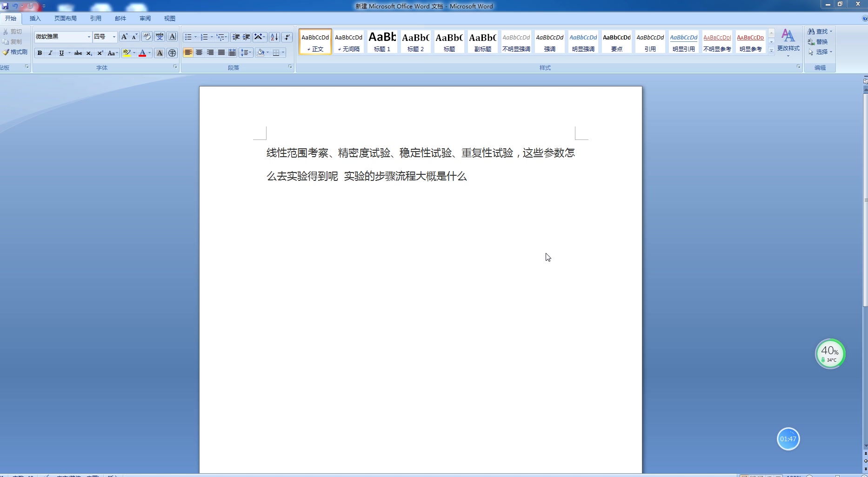
Task: Click the Change Styles (更改样式) button
Action: [x=788, y=43]
